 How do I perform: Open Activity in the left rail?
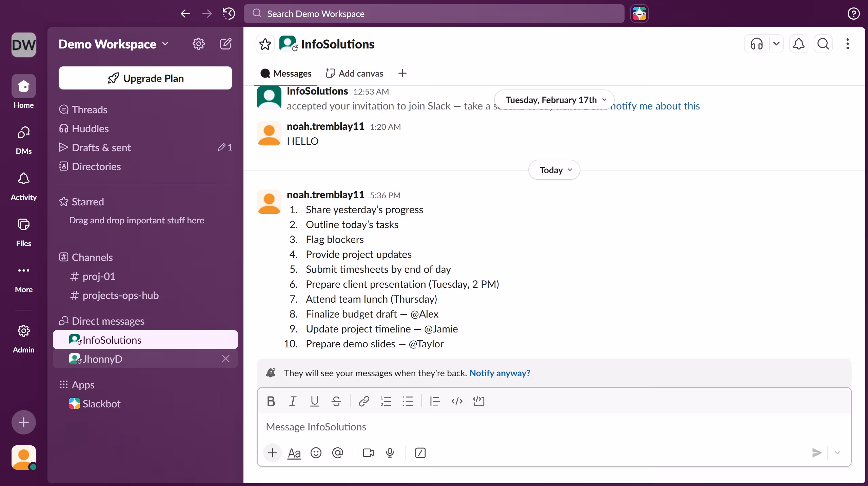(x=24, y=186)
